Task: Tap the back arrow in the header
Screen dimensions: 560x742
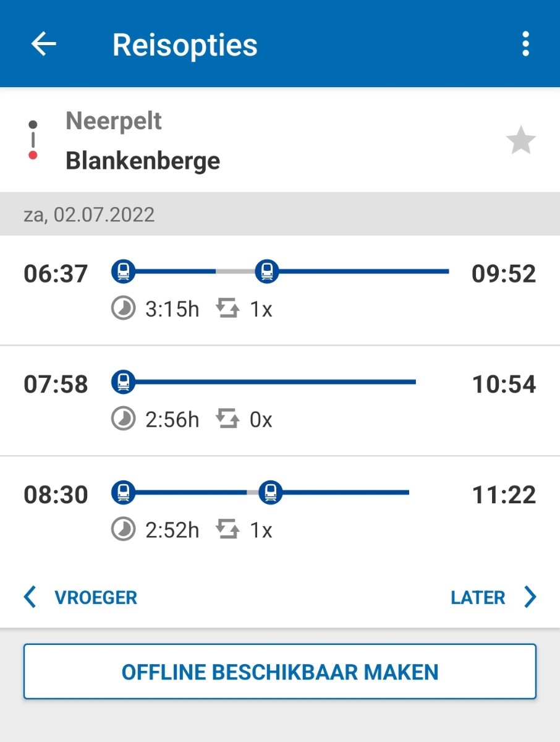Action: [x=43, y=44]
